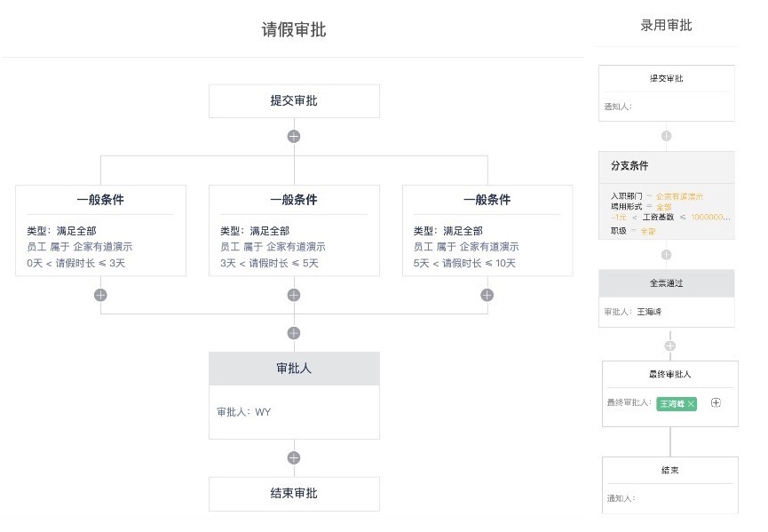Select the 提交审批 node in 请假审批

click(294, 101)
